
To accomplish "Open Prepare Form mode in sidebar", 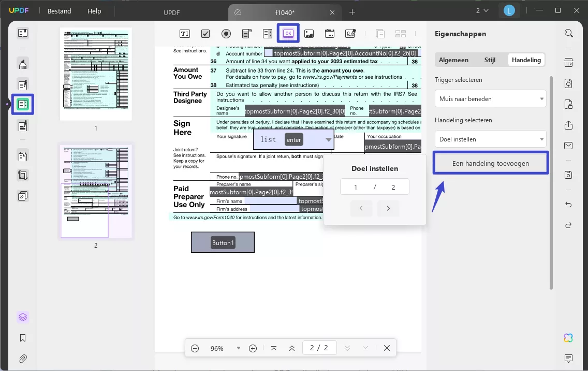I will pyautogui.click(x=23, y=104).
